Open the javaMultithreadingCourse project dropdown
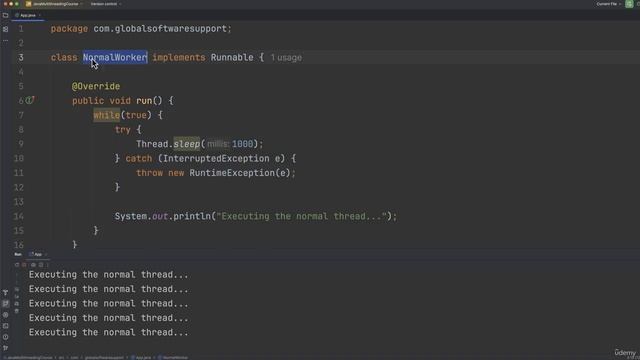Viewport: 640px width, 360px height. coord(55,4)
